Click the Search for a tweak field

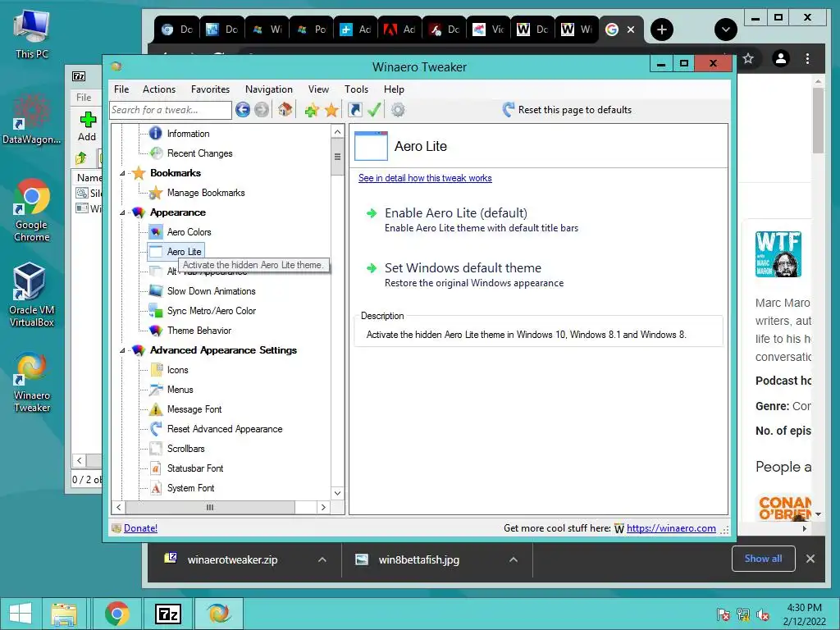point(171,110)
